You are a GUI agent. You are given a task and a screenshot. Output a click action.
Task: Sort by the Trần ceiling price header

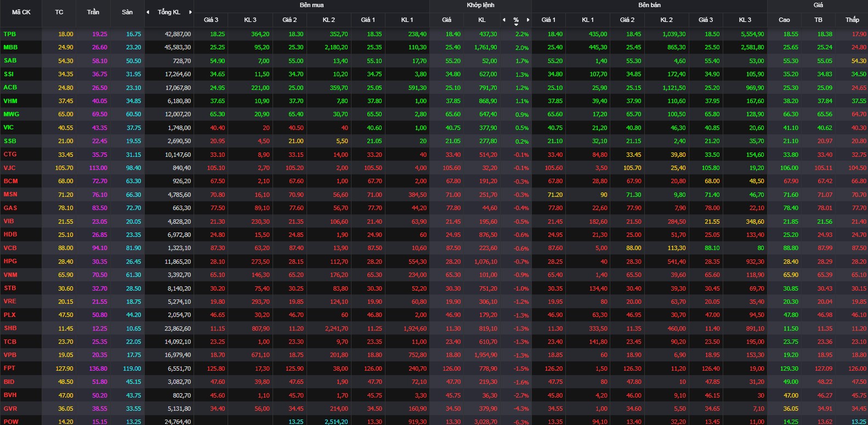93,12
